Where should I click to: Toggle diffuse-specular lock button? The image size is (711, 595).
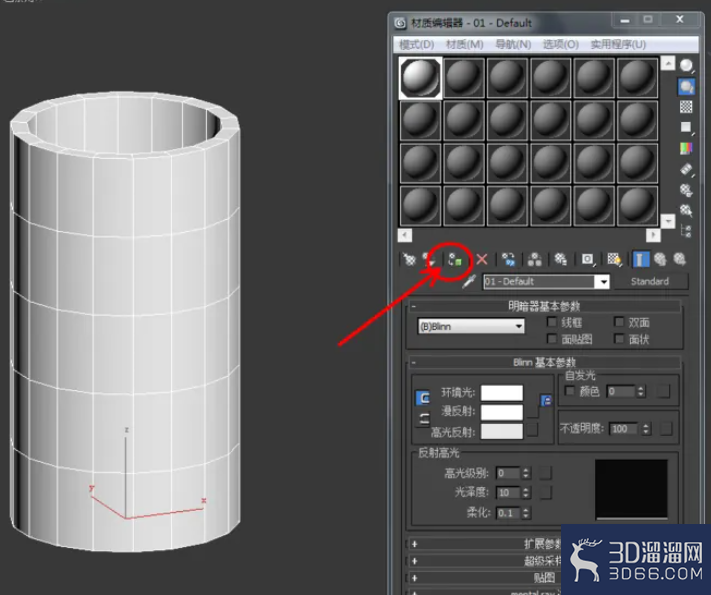423,419
